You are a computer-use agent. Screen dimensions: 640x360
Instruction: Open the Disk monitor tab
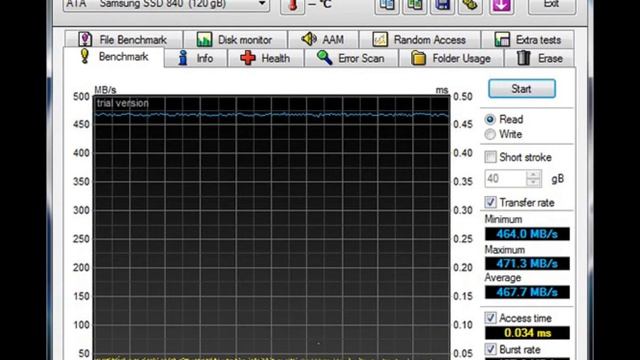[235, 40]
